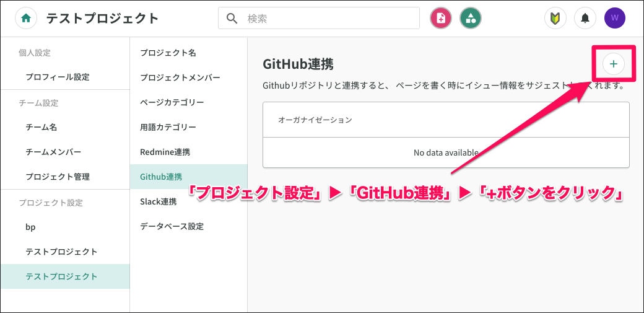Image resolution: width=644 pixels, height=313 pixels.
Task: Focus the 検索 search field
Action: click(328, 19)
